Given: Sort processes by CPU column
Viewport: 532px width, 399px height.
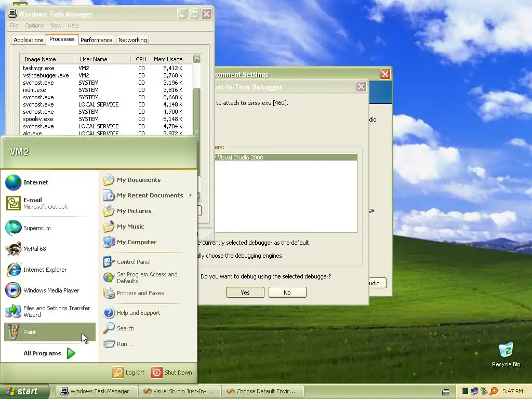Looking at the screenshot, I should point(140,59).
